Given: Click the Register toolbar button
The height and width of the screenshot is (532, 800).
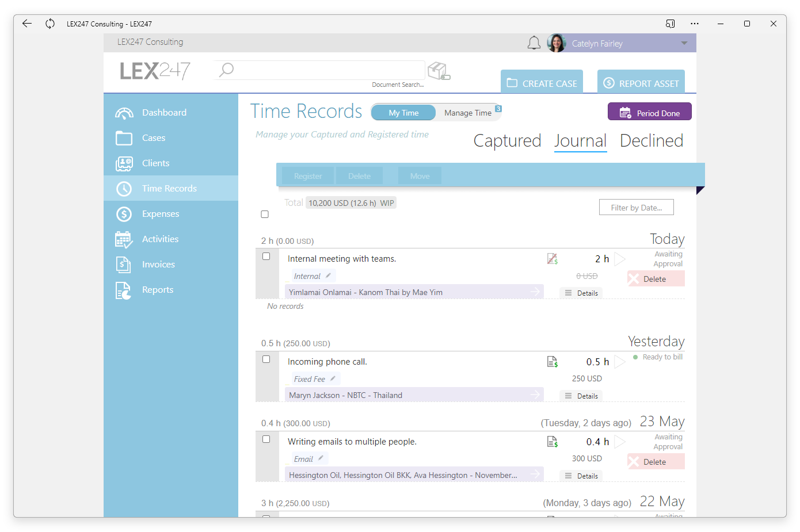Looking at the screenshot, I should tap(308, 176).
